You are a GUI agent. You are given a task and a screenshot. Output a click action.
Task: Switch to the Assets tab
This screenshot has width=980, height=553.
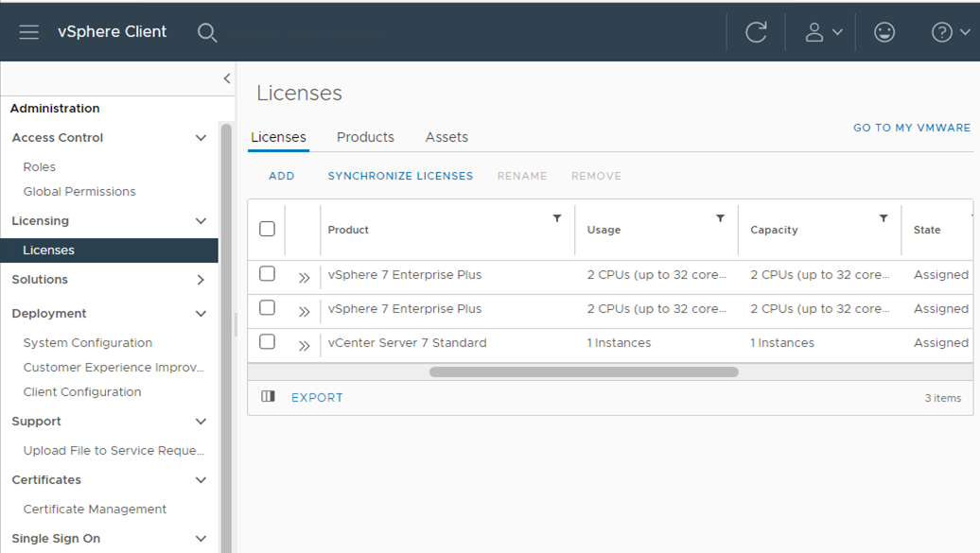(446, 137)
